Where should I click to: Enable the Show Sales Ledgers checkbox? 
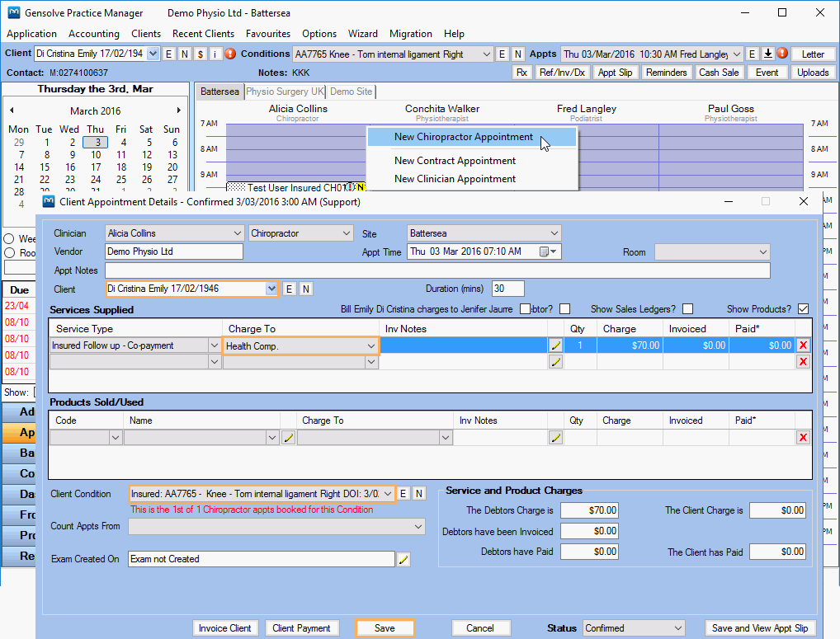[x=687, y=307]
